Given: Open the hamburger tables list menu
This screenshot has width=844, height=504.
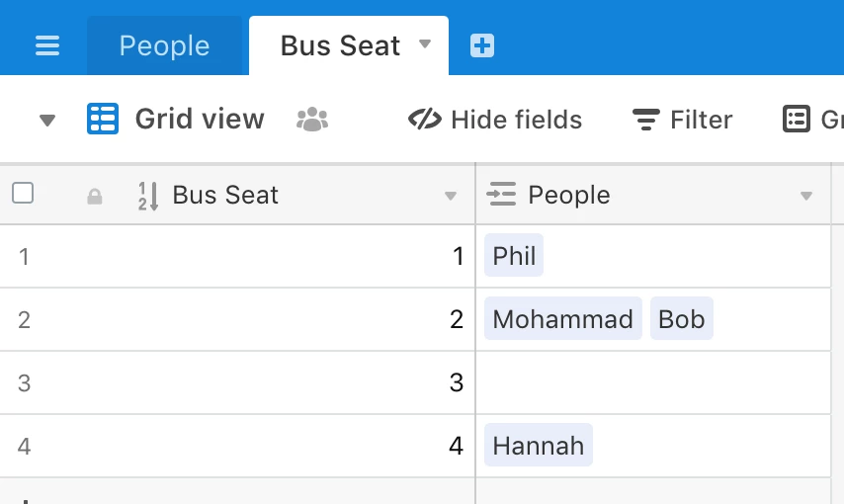Looking at the screenshot, I should pyautogui.click(x=47, y=45).
